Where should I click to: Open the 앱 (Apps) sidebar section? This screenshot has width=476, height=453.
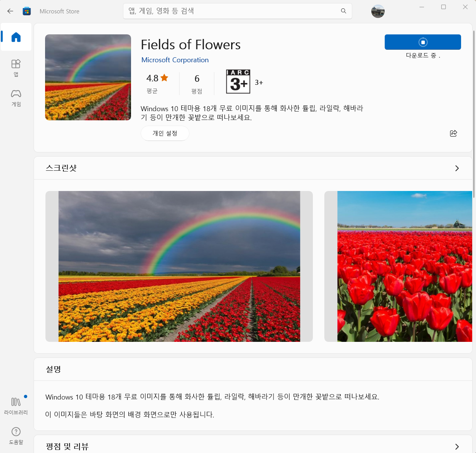(x=16, y=68)
